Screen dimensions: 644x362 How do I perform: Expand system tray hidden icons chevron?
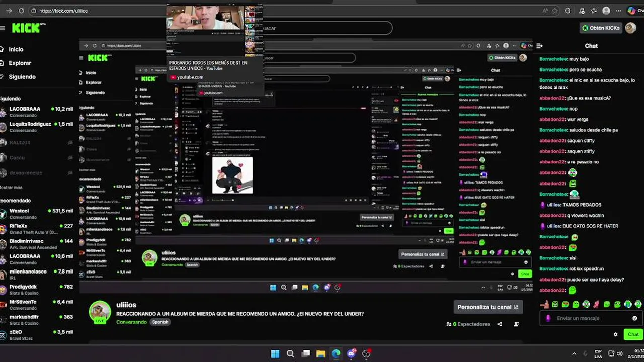(x=574, y=354)
